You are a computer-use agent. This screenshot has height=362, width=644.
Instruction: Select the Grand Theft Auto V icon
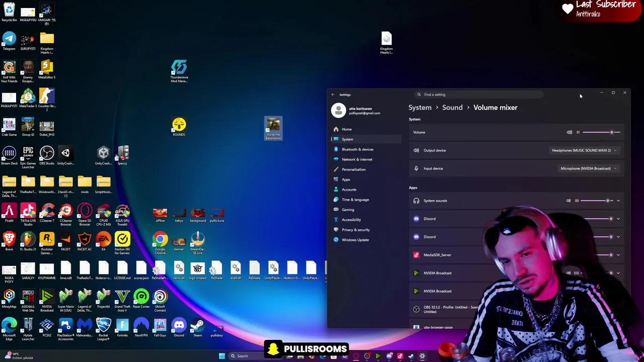pos(122,301)
